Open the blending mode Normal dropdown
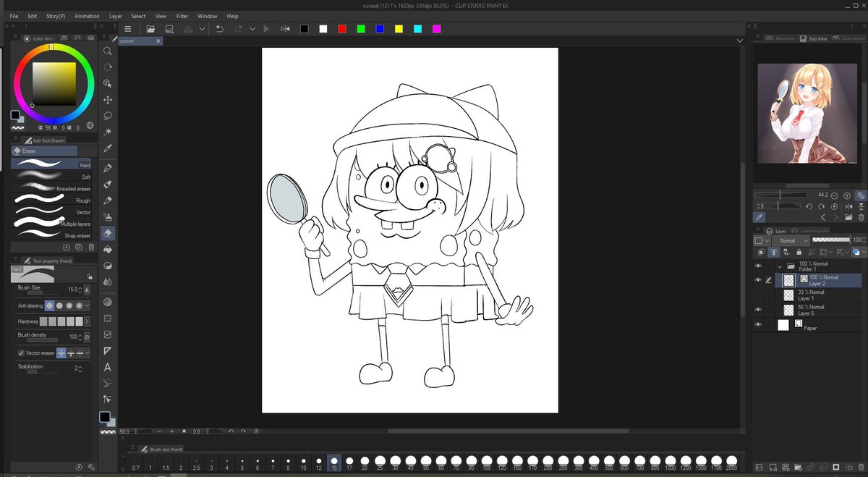 coord(790,240)
